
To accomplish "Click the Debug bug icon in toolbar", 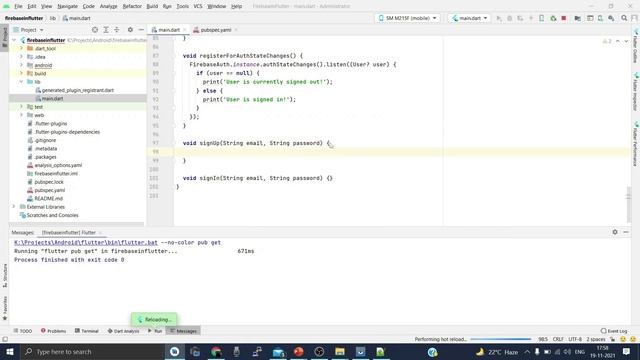I will (x=509, y=18).
